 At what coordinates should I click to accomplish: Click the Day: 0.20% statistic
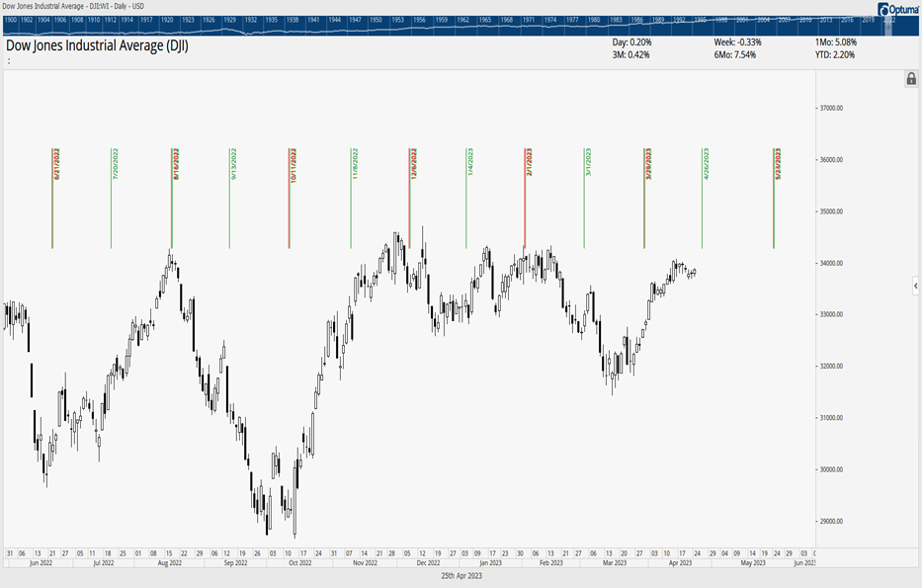point(631,42)
